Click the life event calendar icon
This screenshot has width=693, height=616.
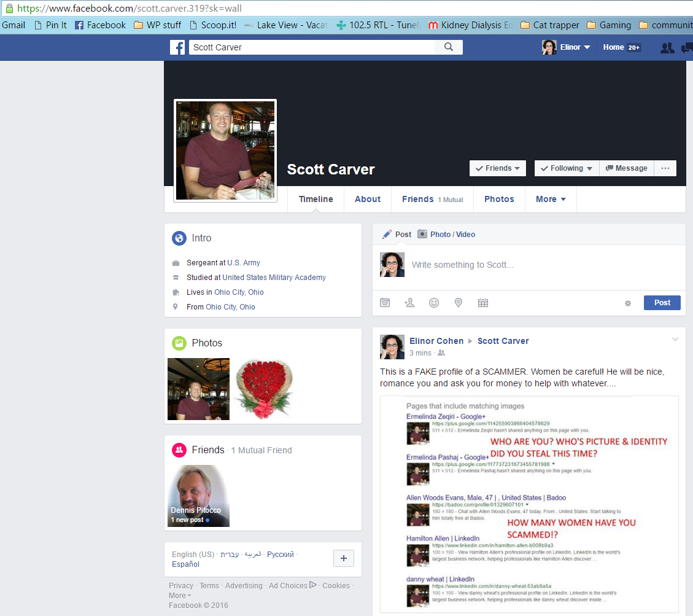[483, 302]
